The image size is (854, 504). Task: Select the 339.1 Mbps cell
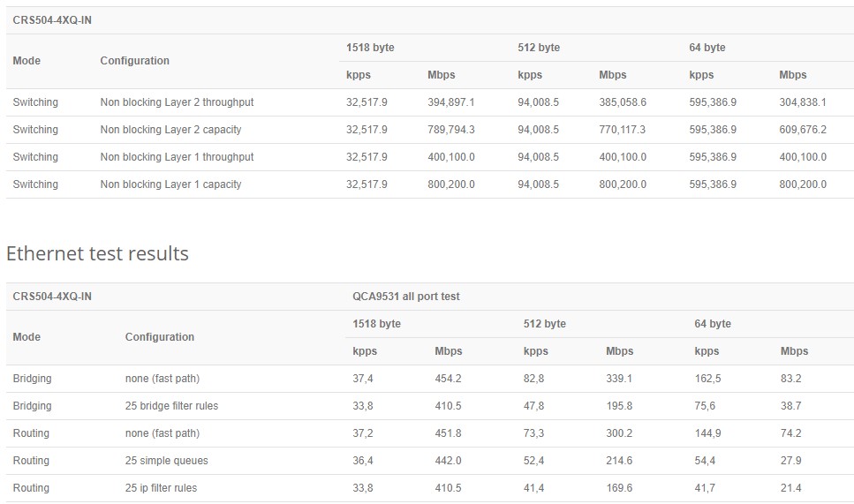[619, 379]
